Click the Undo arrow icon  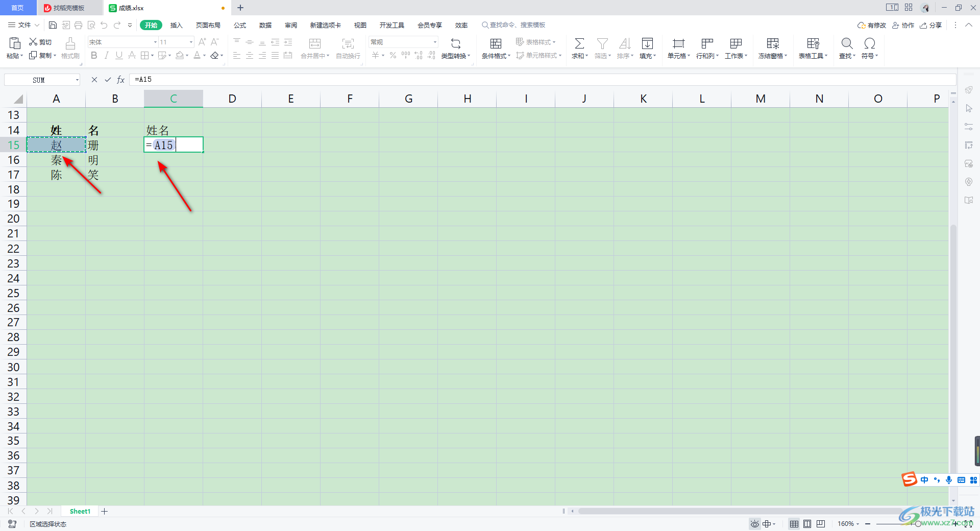(104, 25)
